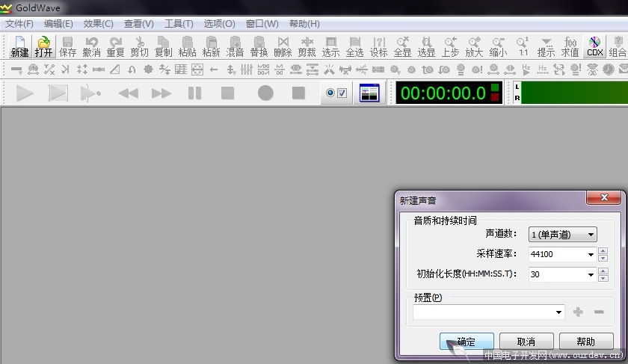Increase initial length with up stepper

pos(603,271)
